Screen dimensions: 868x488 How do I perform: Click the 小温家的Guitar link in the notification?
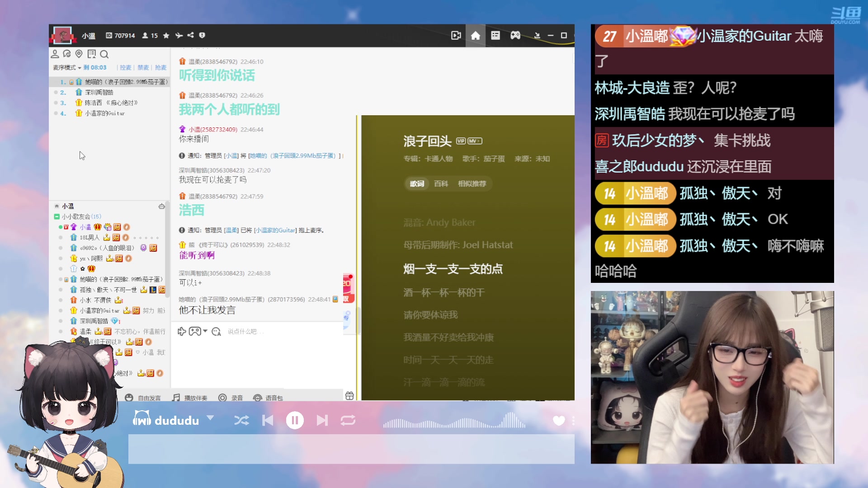point(276,230)
